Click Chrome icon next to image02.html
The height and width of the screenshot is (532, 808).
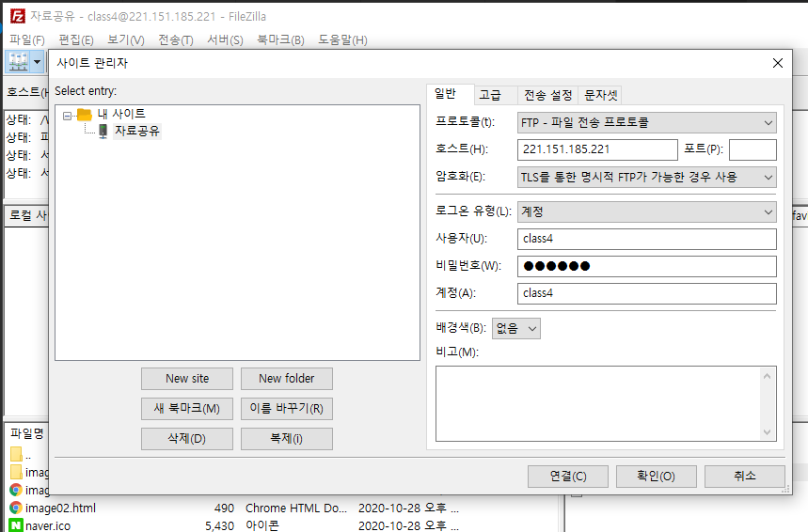(16, 509)
